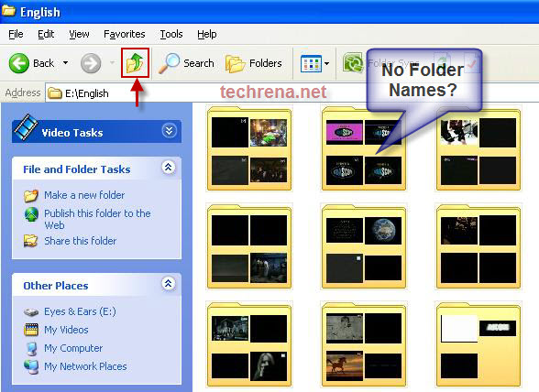Image resolution: width=539 pixels, height=392 pixels.
Task: Open the Views dropdown arrow
Action: [326, 63]
